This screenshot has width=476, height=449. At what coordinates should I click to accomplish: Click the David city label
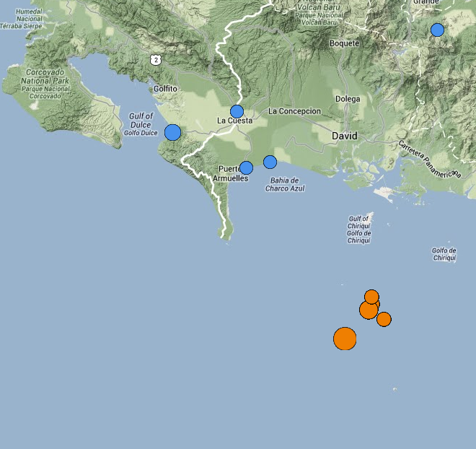pos(345,136)
